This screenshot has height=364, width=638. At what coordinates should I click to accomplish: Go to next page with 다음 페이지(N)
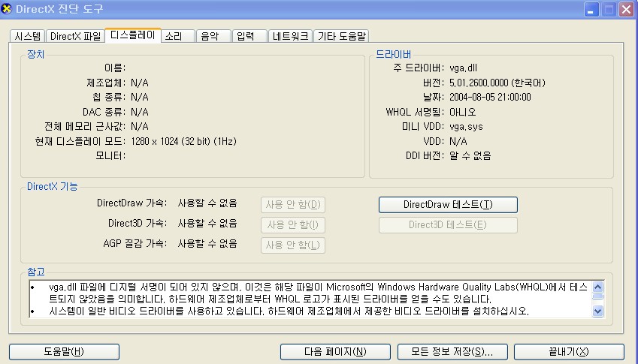coord(335,351)
